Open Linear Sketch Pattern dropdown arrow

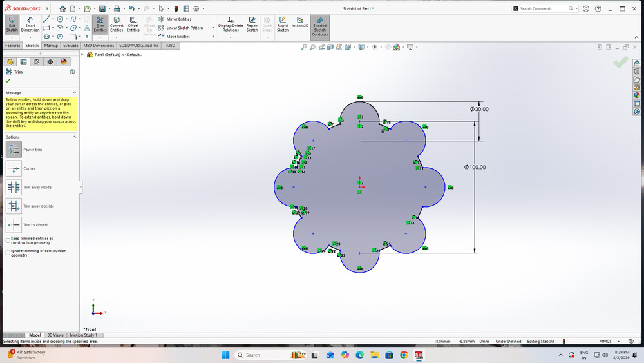[x=213, y=28]
